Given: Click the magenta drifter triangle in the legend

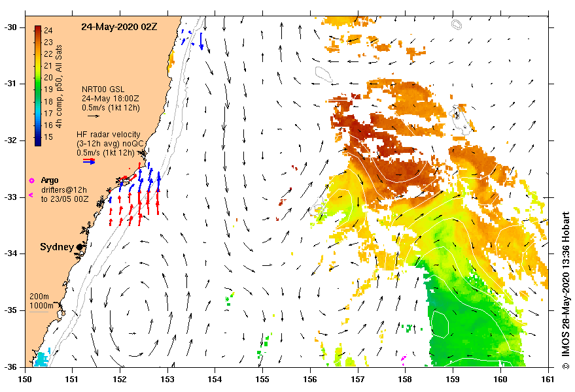Looking at the screenshot, I should click(31, 195).
